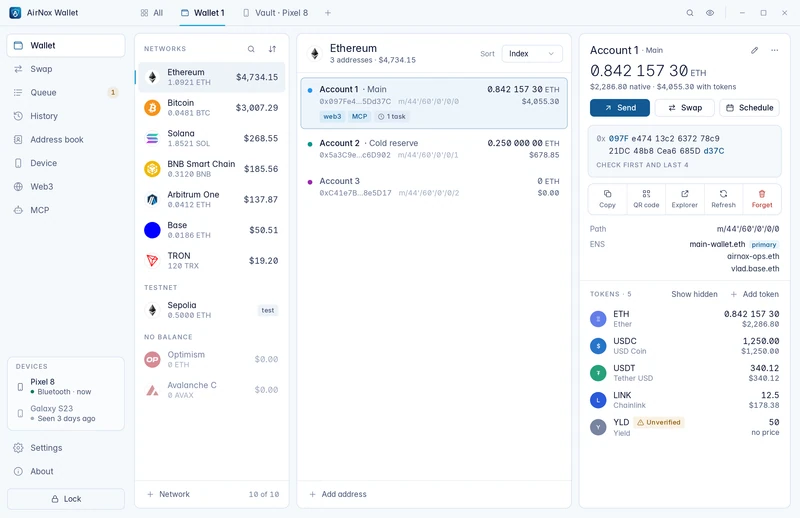This screenshot has height=518, width=800.
Task: Select Account 3 row
Action: point(434,187)
